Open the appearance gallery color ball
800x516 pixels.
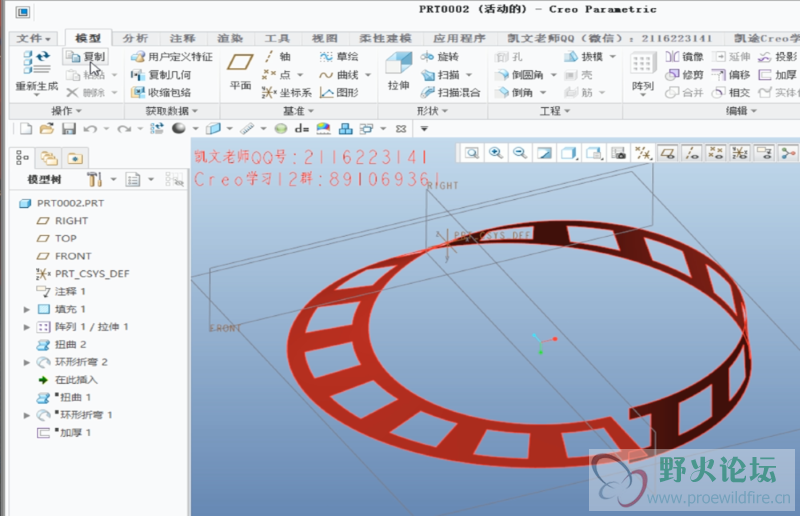[x=179, y=129]
